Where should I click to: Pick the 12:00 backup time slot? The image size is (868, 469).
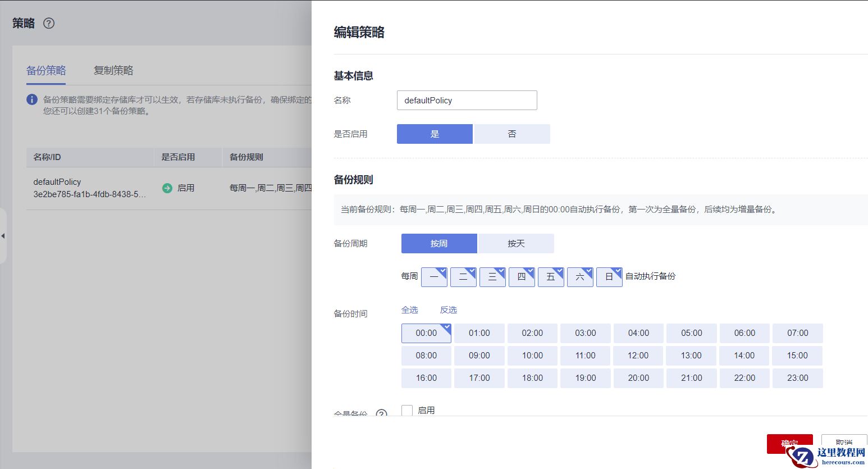click(638, 356)
